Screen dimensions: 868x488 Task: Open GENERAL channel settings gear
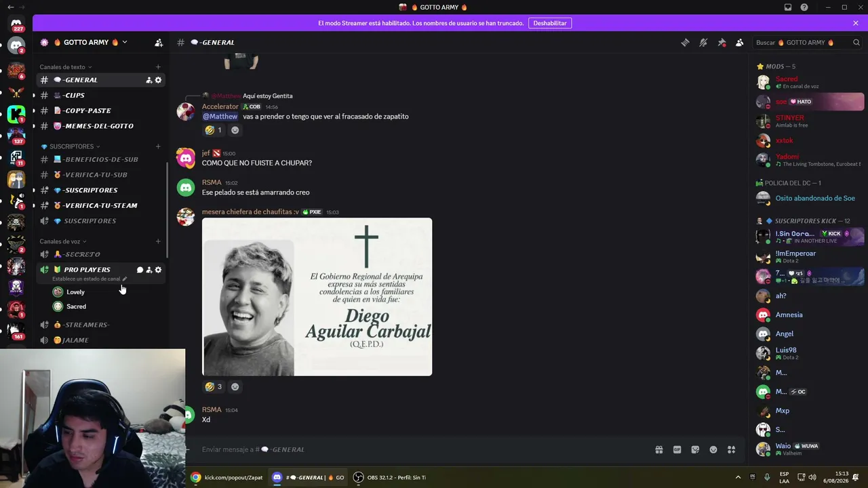point(159,80)
